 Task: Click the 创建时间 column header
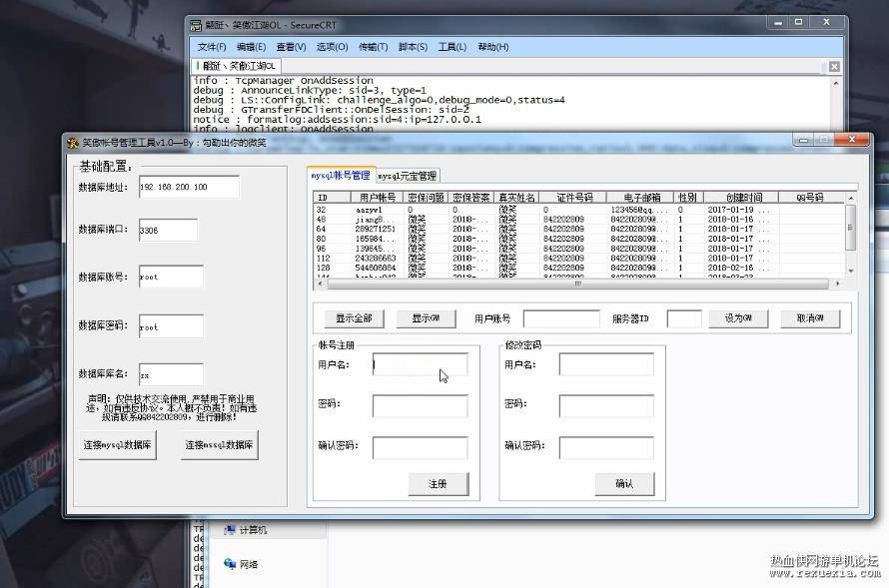[x=741, y=198]
